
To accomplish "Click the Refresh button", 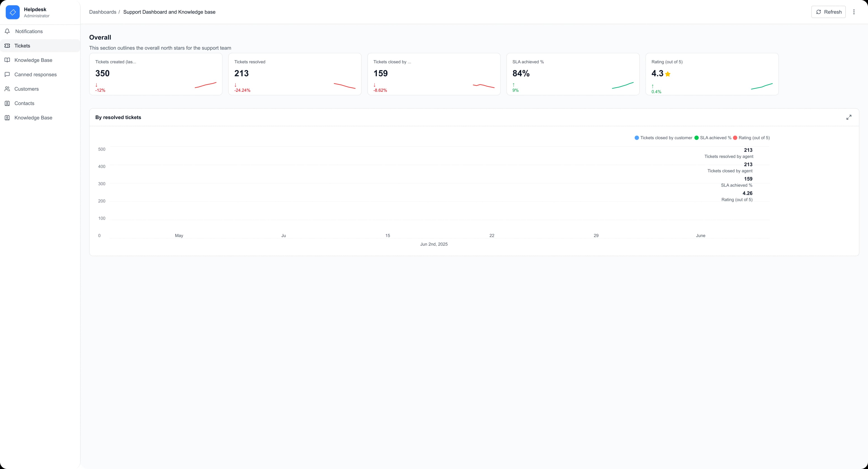I will point(828,12).
